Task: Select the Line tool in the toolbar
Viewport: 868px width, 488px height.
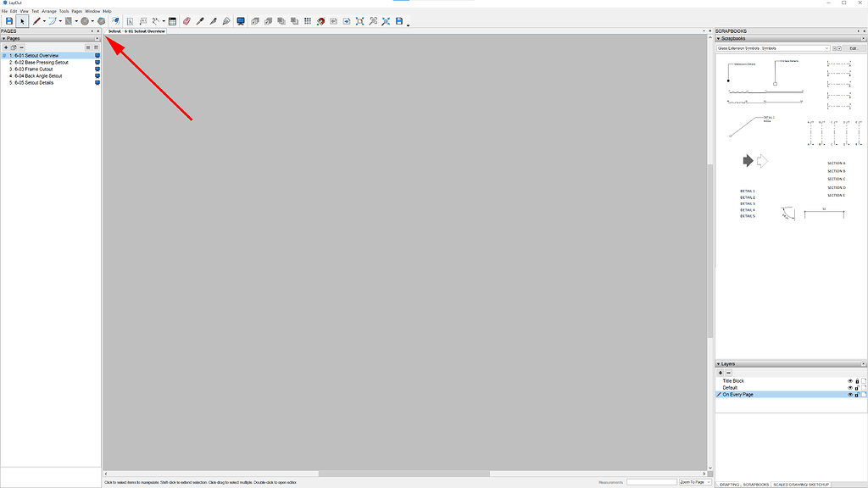Action: point(37,21)
